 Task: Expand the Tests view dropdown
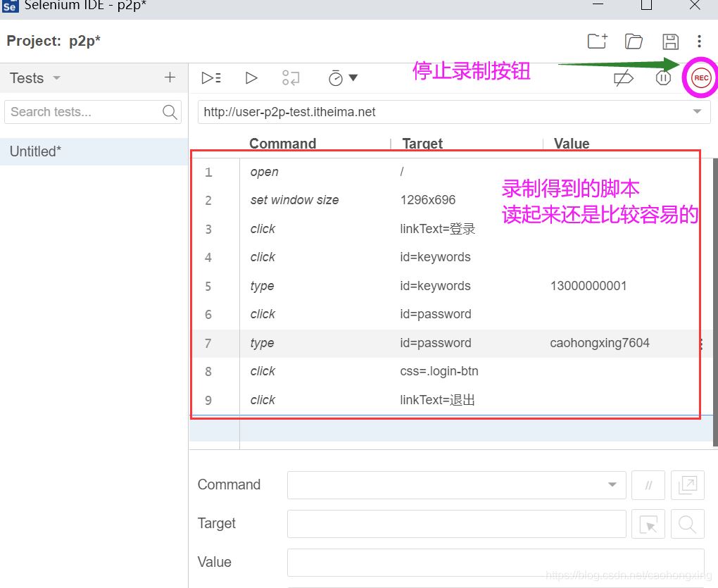pyautogui.click(x=56, y=78)
